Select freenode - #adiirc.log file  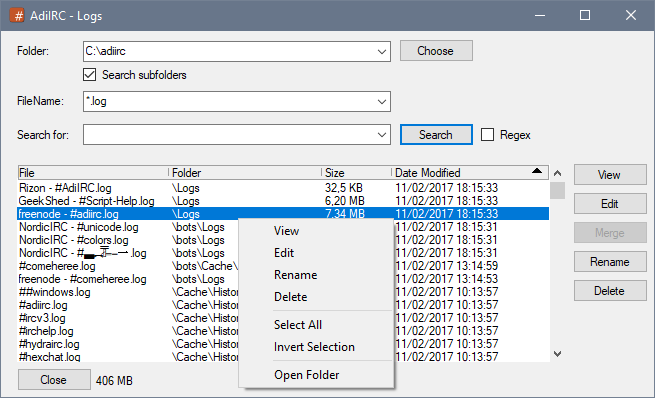tap(69, 214)
